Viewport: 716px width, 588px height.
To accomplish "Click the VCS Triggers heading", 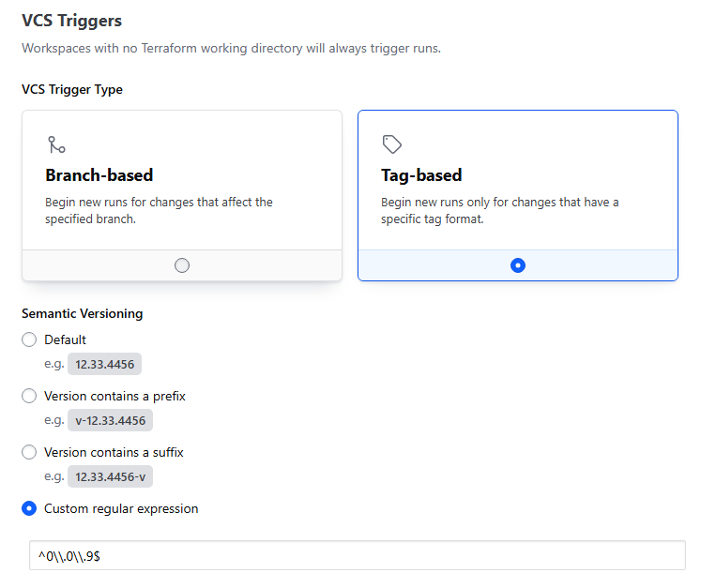I will pyautogui.click(x=71, y=20).
